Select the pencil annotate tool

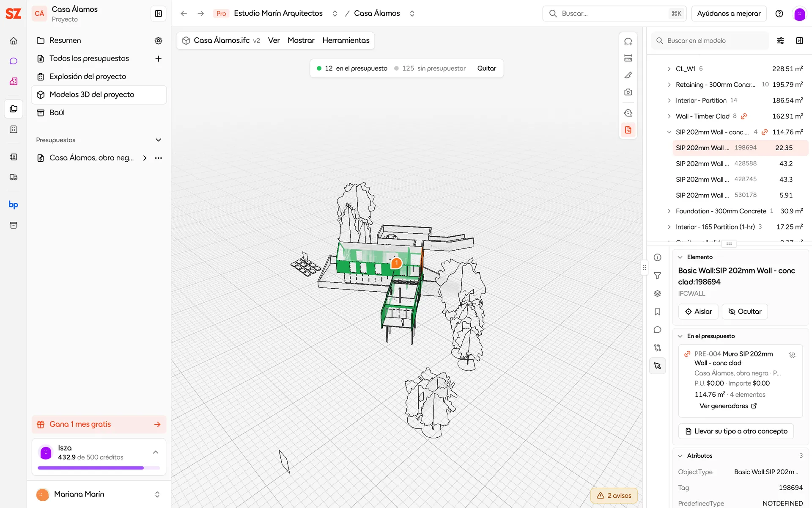point(628,75)
